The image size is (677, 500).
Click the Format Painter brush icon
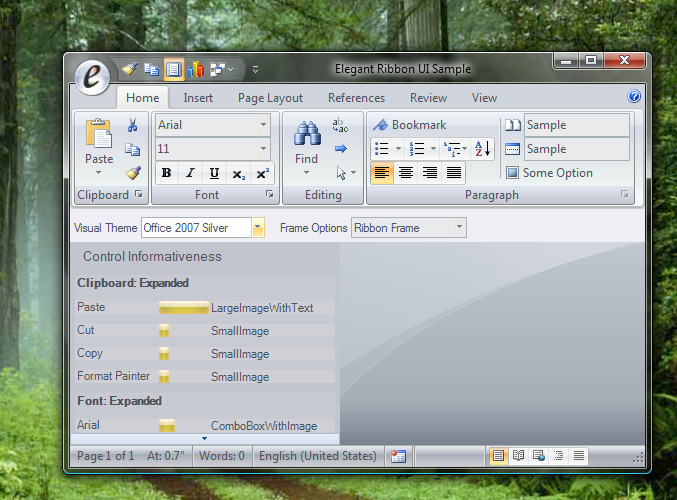[132, 173]
